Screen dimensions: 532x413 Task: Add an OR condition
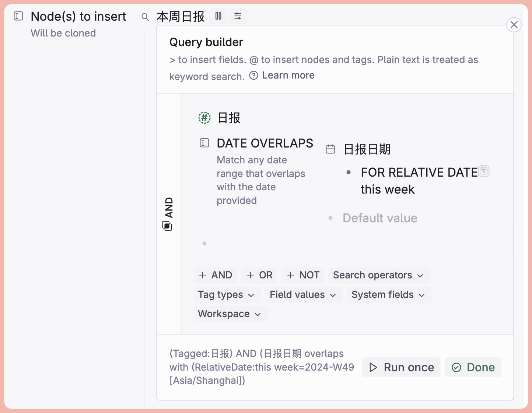coord(259,275)
